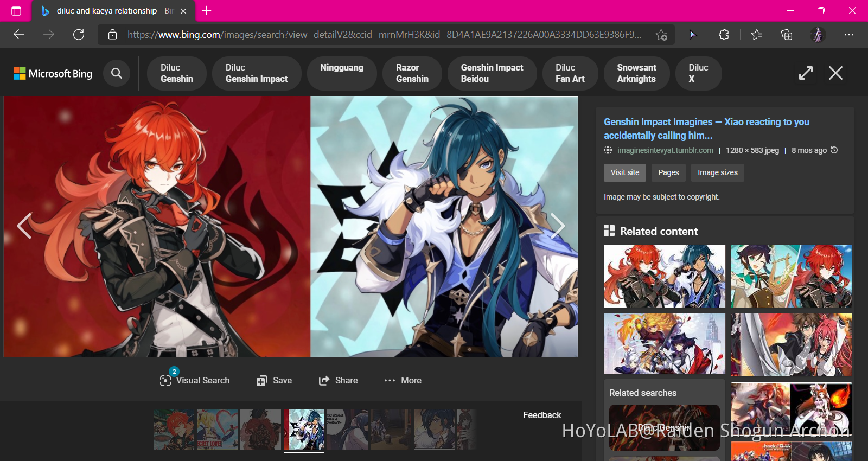Go to the previous image
Image resolution: width=868 pixels, height=461 pixels.
coord(24,226)
